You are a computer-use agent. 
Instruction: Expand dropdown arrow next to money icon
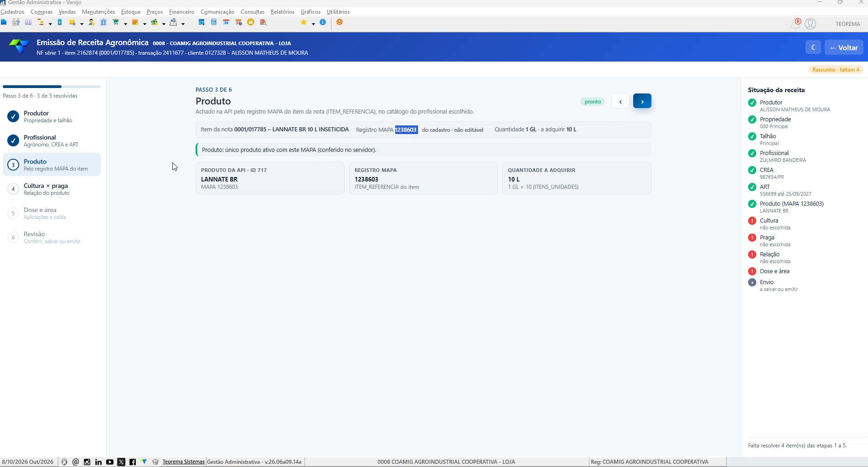coord(164,24)
